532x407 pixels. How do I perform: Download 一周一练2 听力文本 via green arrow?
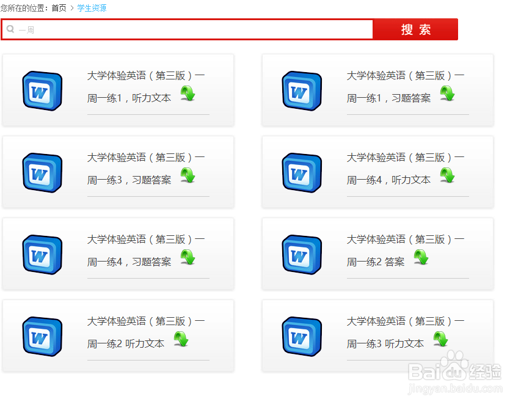(181, 339)
